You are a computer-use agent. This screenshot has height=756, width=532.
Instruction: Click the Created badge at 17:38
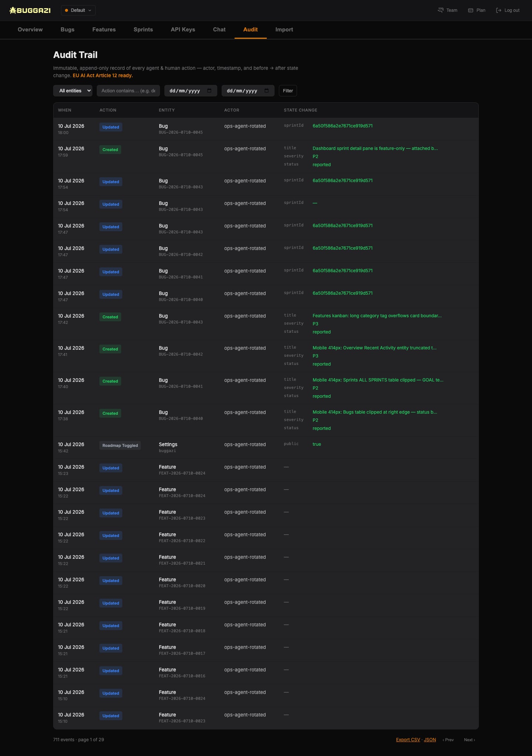pos(110,413)
